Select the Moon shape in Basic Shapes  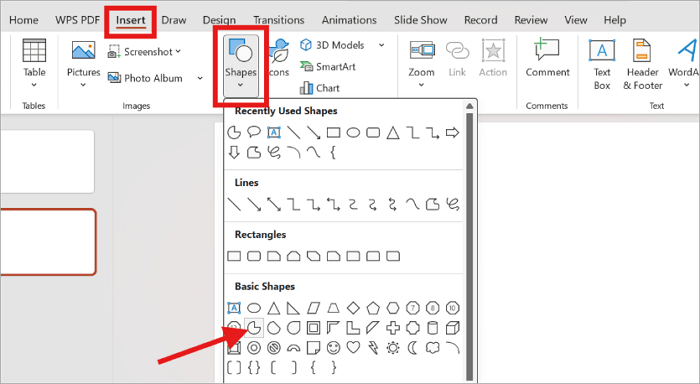click(x=413, y=347)
